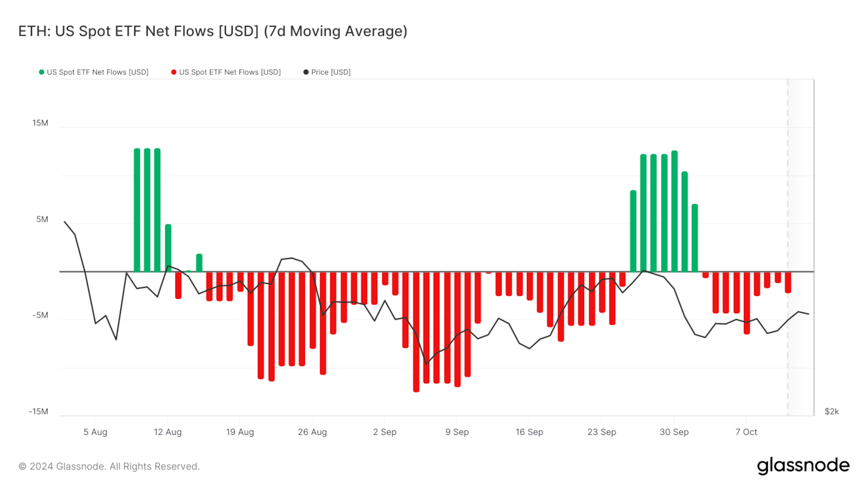Click the 7 Oct date label
This screenshot has width=868, height=488.
[x=746, y=432]
